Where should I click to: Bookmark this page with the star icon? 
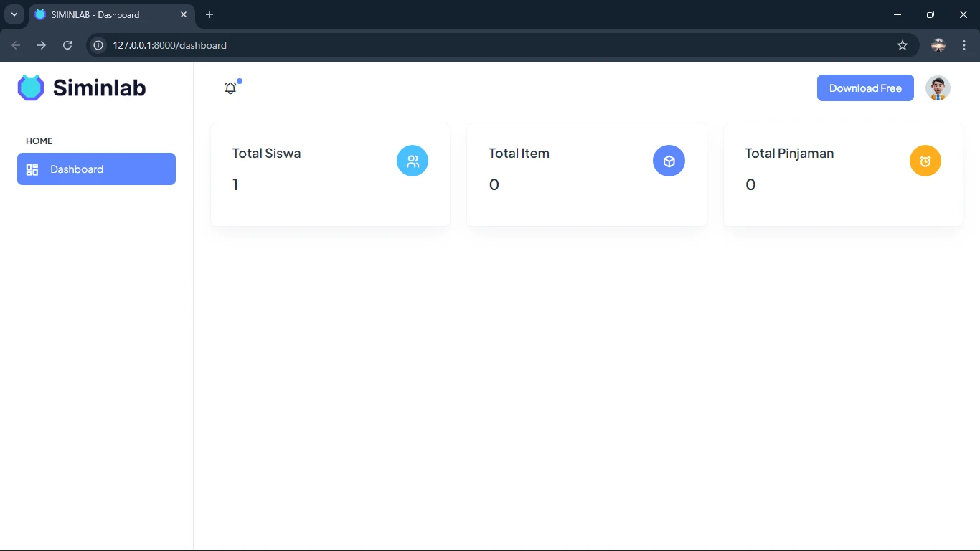click(903, 45)
